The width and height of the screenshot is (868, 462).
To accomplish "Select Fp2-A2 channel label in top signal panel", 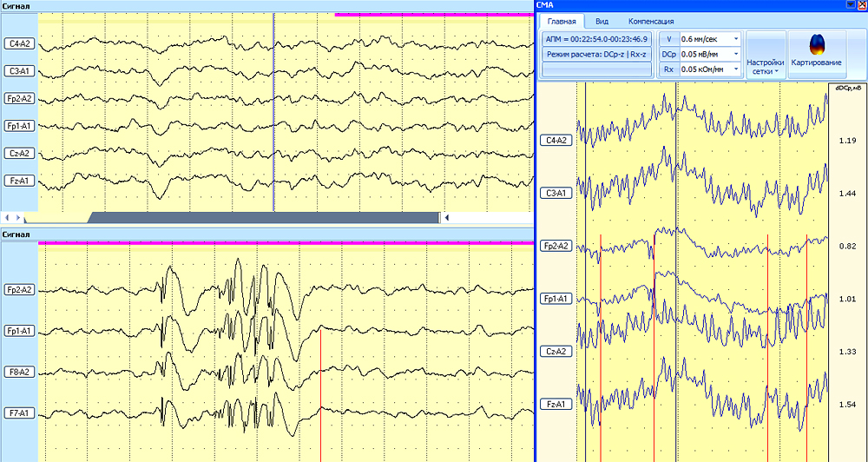I will coord(19,99).
